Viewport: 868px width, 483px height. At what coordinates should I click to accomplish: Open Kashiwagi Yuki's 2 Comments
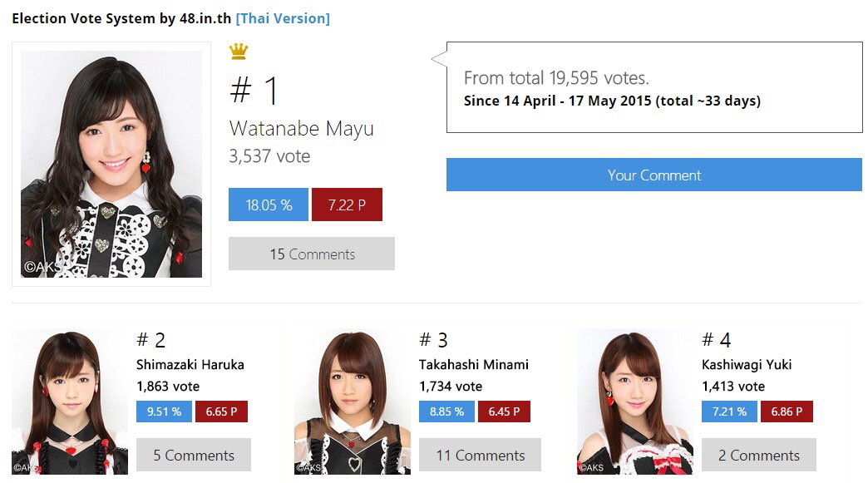(x=759, y=455)
